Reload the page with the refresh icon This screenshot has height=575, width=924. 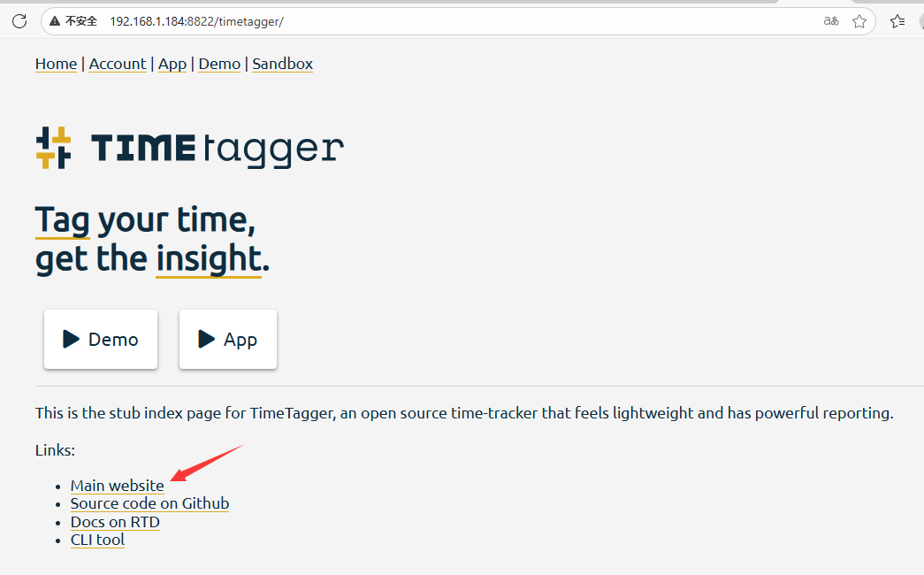19,22
